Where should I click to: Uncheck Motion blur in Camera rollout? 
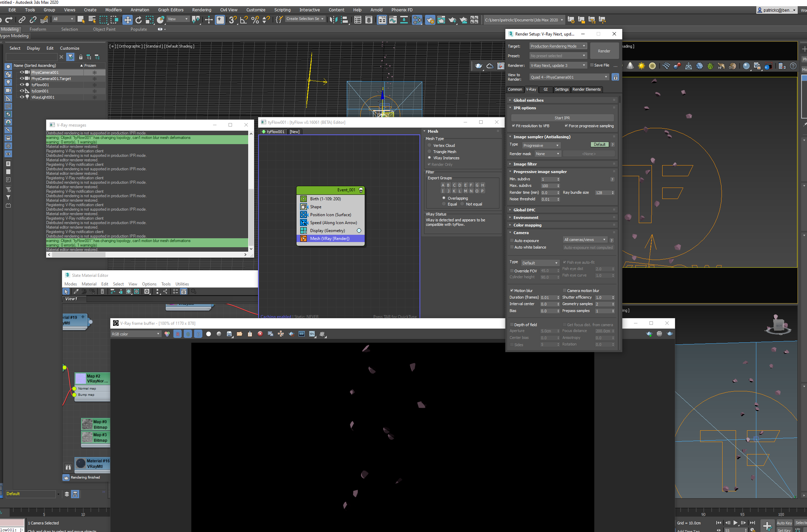(512, 291)
